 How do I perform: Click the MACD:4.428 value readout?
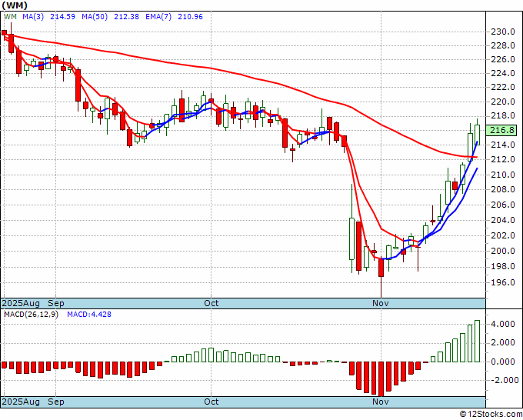coord(89,315)
